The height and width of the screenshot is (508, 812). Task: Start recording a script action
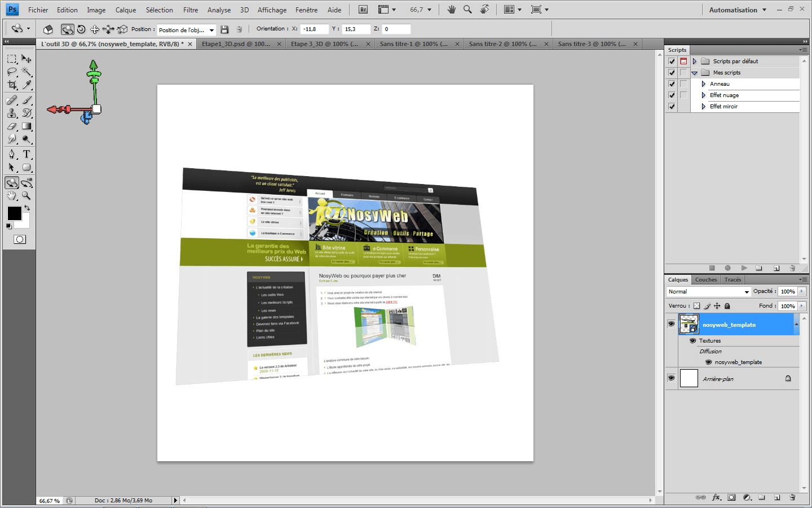click(x=727, y=268)
